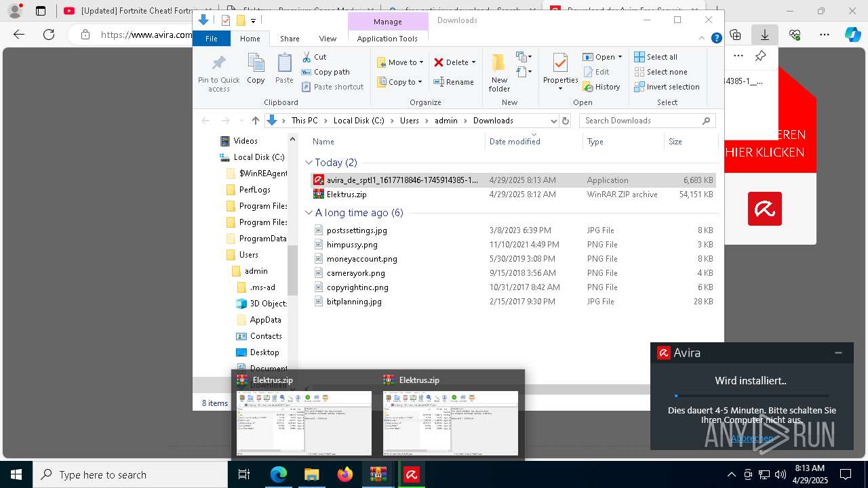Switch to the Home ribbon tab
Screen dimensions: 868x488
[x=250, y=39]
